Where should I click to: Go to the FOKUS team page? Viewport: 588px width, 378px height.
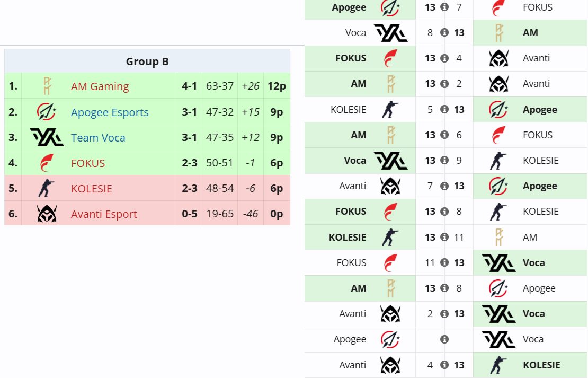click(x=88, y=163)
